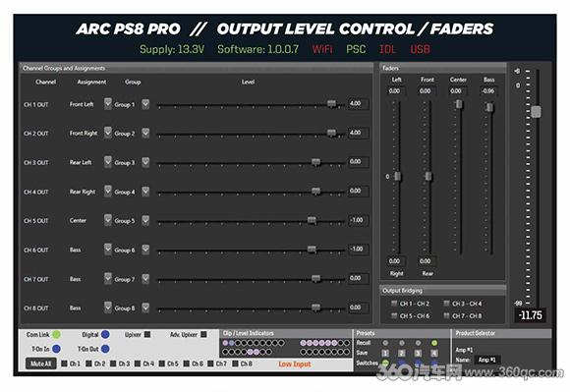Click the T-On Out indicator
The width and height of the screenshot is (570, 392).
click(105, 349)
